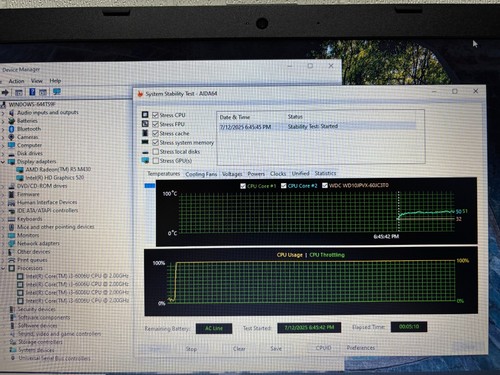Click the Clear button in AIDA64
This screenshot has height=375, width=500.
(x=239, y=349)
